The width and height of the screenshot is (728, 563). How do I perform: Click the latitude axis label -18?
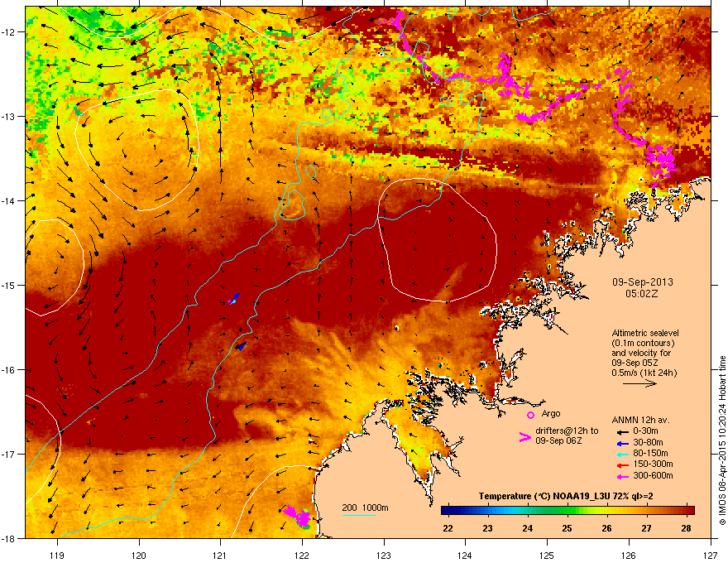[x=8, y=538]
